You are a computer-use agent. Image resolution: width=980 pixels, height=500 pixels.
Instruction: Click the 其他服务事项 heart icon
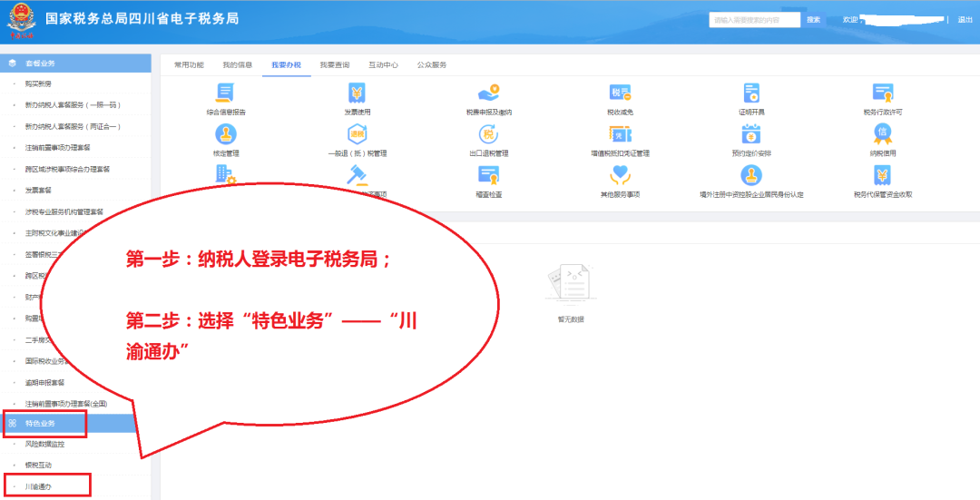[621, 176]
